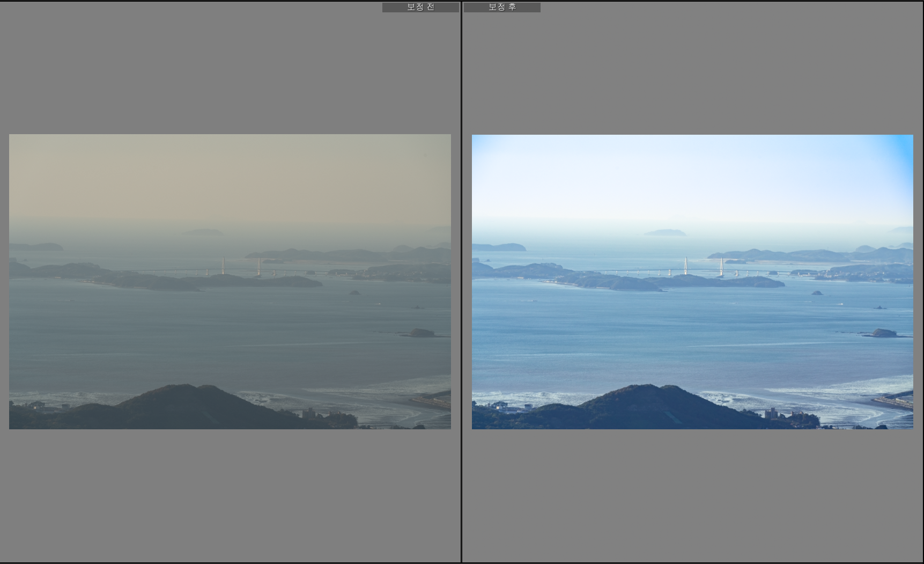
Task: Click the '보정 후' after label
Action: pos(502,8)
